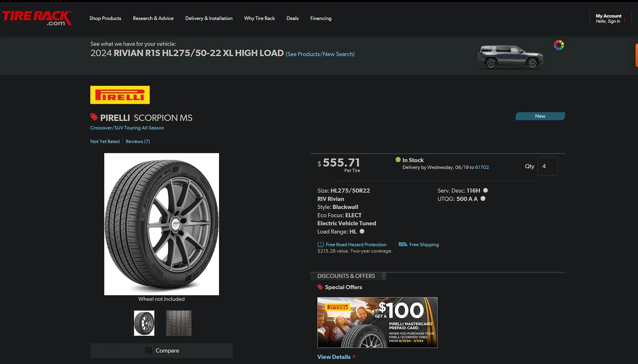
Task: Click the Tire Rack logo
Action: point(37,18)
